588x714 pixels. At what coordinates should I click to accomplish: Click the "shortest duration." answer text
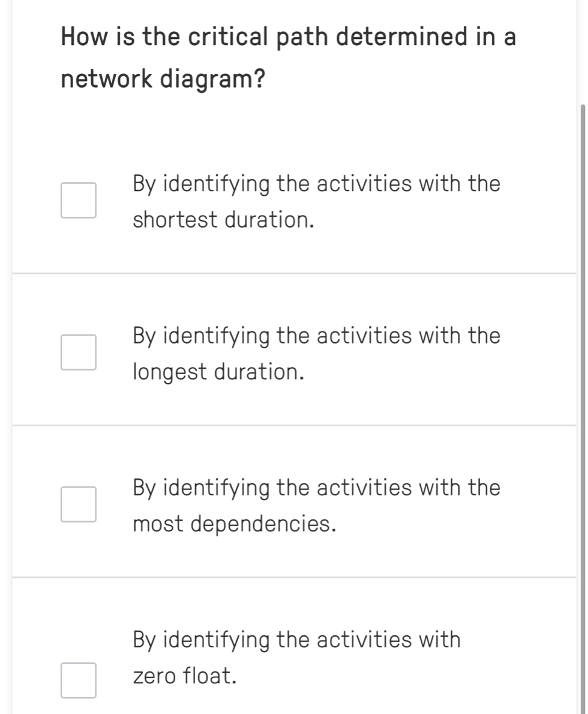coord(224,220)
